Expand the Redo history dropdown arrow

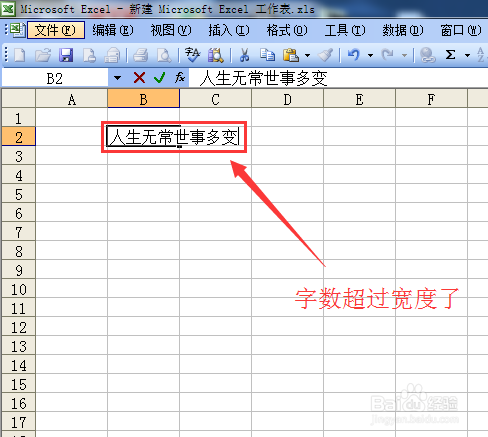pyautogui.click(x=404, y=55)
